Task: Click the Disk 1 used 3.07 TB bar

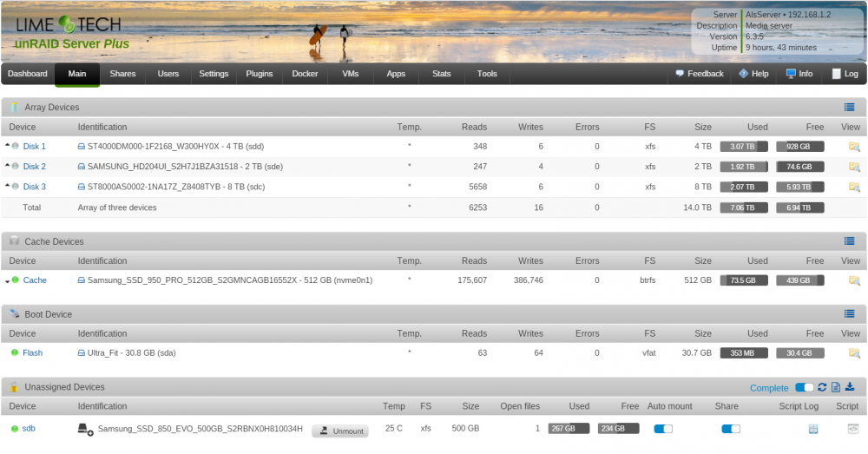Action: (744, 147)
